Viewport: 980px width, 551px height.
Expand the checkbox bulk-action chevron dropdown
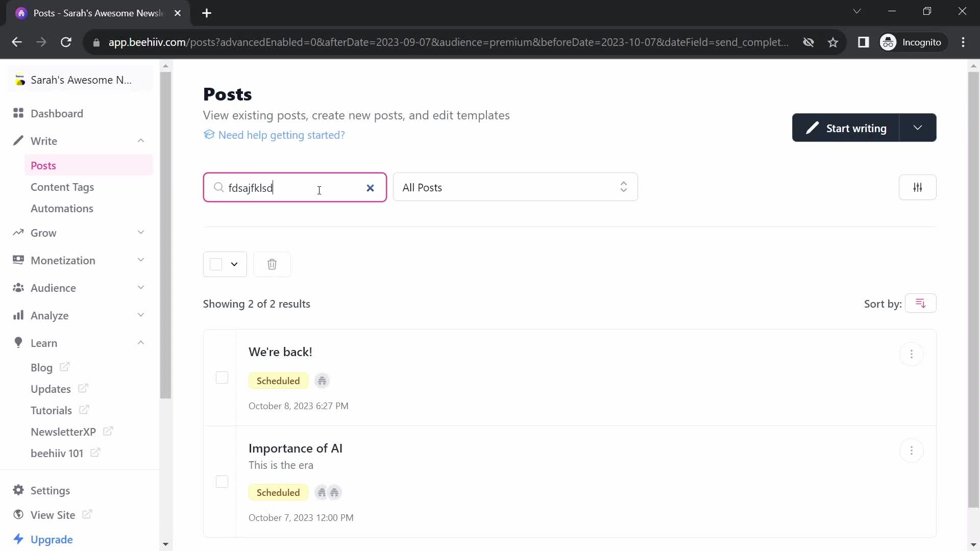(234, 264)
